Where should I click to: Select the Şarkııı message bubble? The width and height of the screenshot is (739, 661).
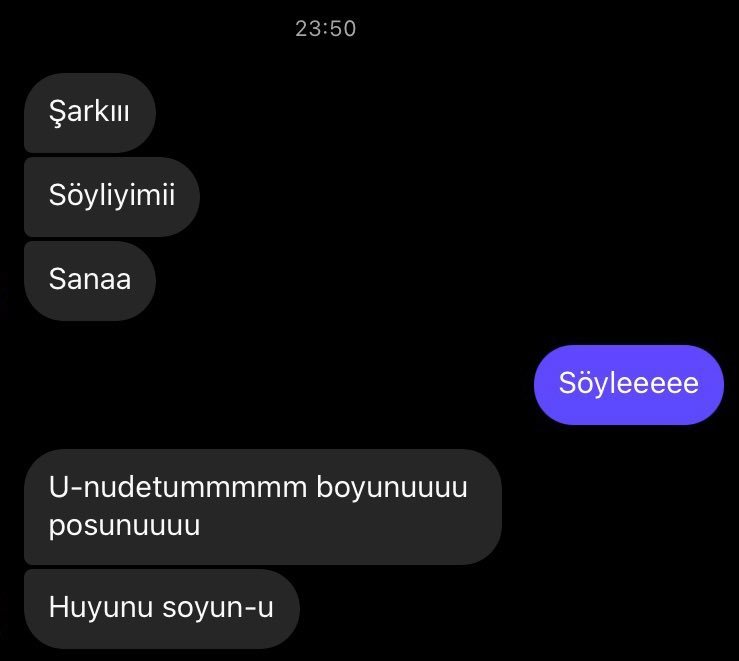coord(90,113)
